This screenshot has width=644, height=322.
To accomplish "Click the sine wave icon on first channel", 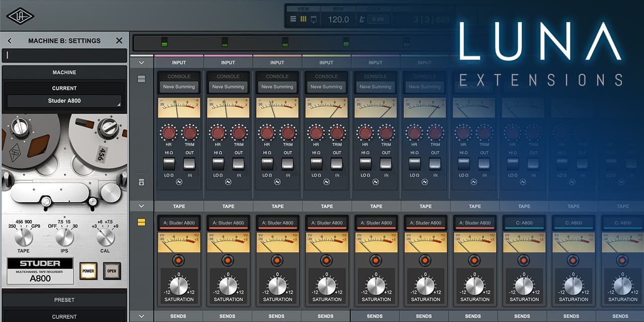I will pos(179,182).
